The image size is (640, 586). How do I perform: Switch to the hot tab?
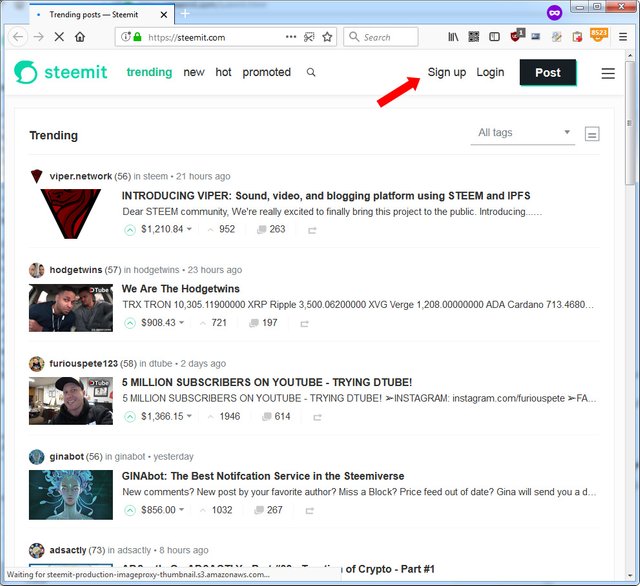[223, 72]
